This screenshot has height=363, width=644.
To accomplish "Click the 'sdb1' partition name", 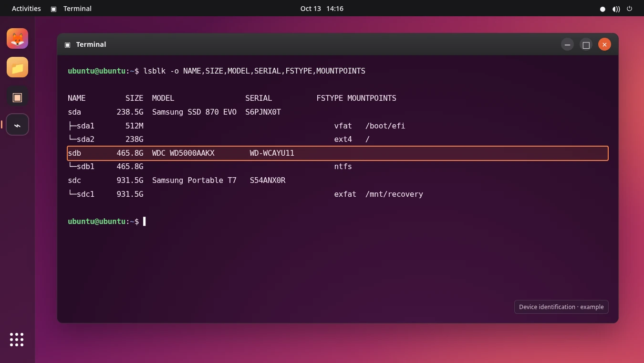I will tap(85, 166).
